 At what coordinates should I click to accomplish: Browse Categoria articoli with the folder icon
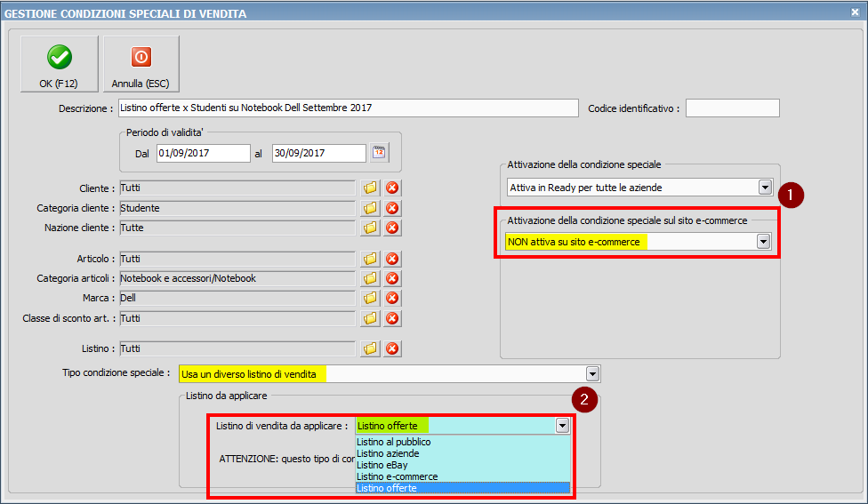pos(370,278)
